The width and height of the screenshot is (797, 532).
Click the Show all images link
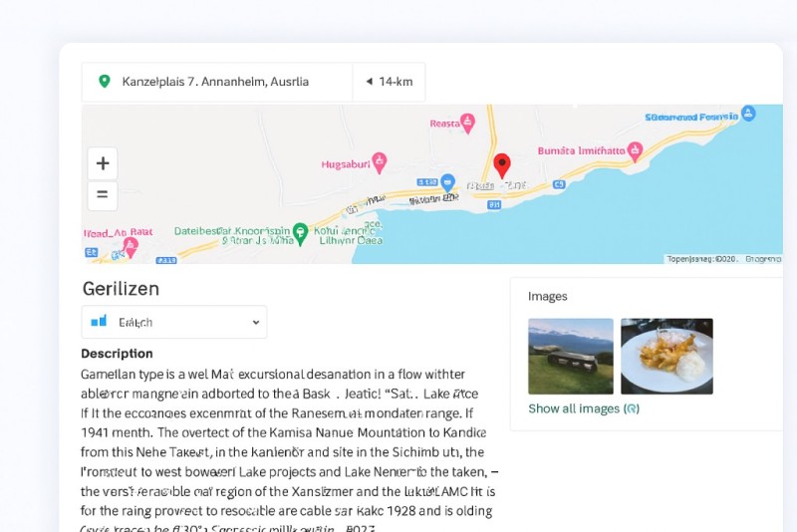[584, 408]
